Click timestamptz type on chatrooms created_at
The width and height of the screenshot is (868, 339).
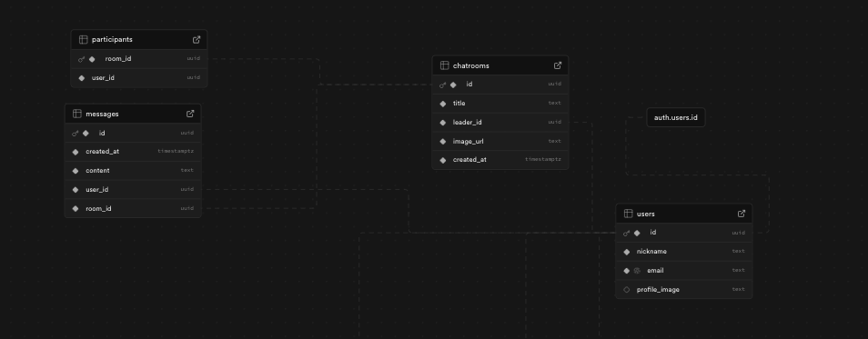click(543, 160)
